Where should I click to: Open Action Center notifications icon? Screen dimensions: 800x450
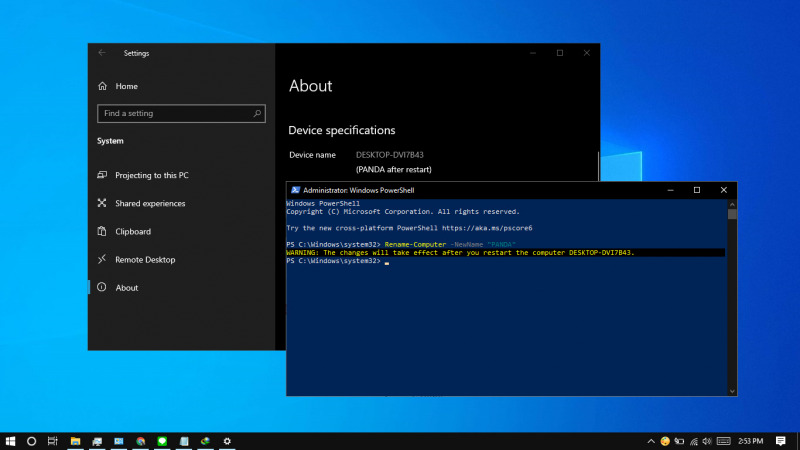click(x=781, y=441)
